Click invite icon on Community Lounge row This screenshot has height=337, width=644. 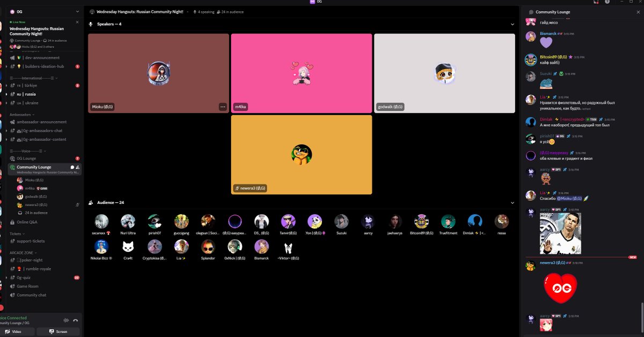(x=78, y=167)
